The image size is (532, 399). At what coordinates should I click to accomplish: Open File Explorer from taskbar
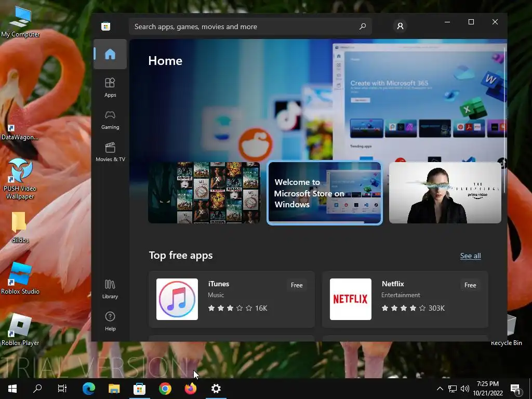(114, 389)
